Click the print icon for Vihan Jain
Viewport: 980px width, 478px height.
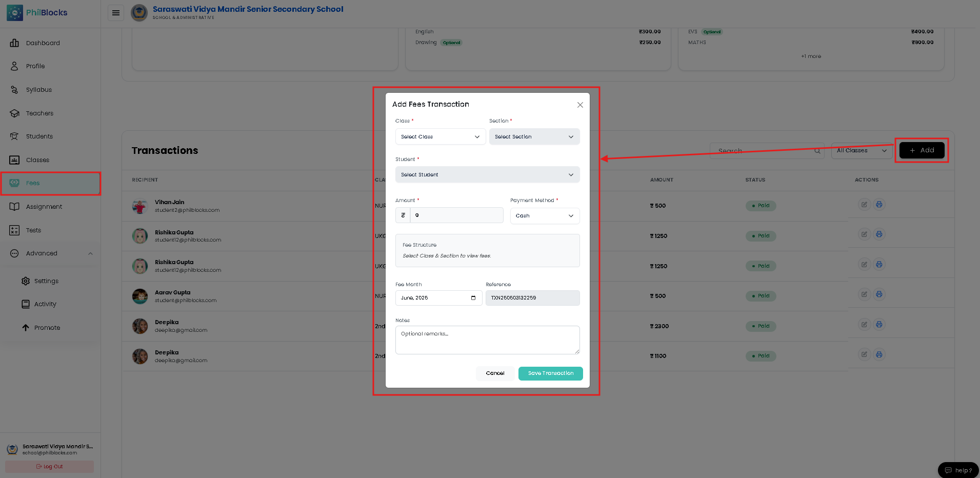click(x=879, y=205)
